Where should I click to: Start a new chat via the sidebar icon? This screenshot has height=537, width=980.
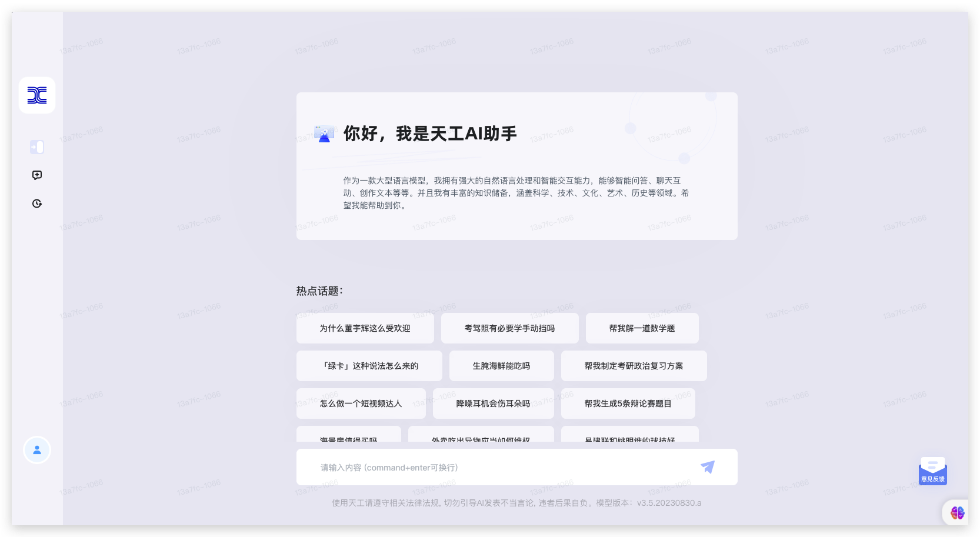(37, 175)
